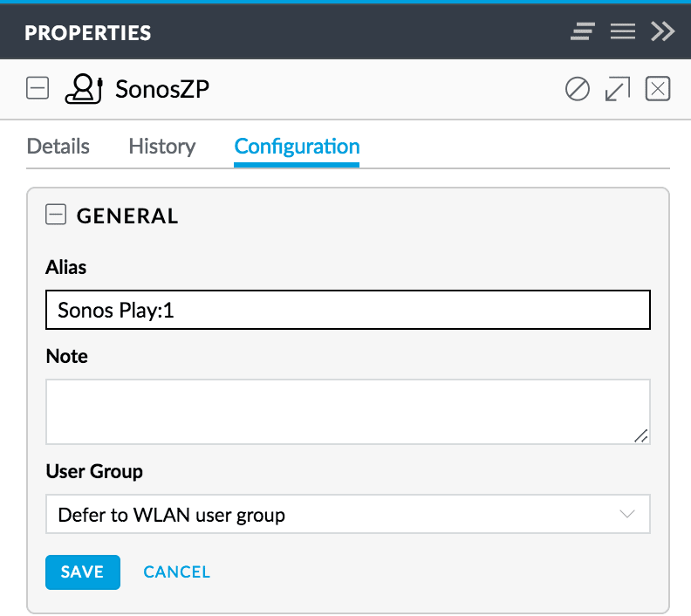Viewport: 691px width, 616px height.
Task: Open the User Group dropdown
Action: click(348, 514)
